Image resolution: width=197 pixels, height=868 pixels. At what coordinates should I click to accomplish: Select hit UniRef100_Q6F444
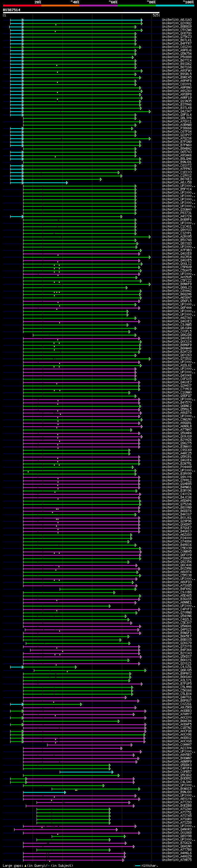click(177, 308)
